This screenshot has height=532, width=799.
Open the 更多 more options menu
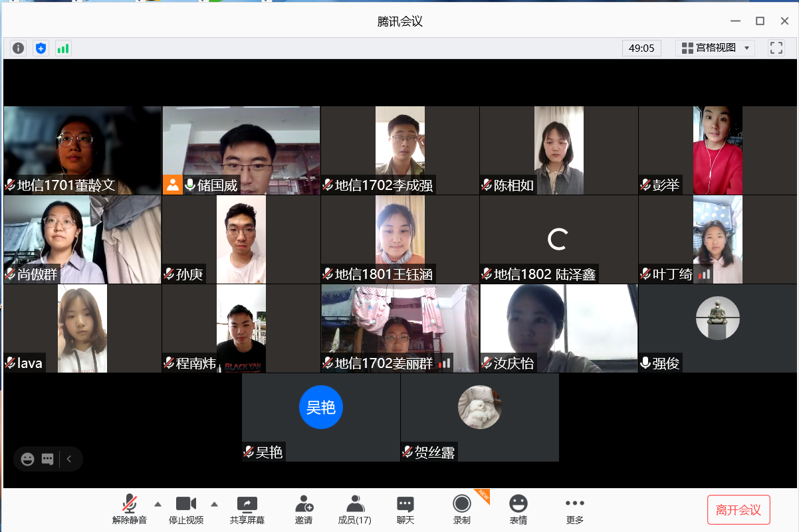pos(574,509)
